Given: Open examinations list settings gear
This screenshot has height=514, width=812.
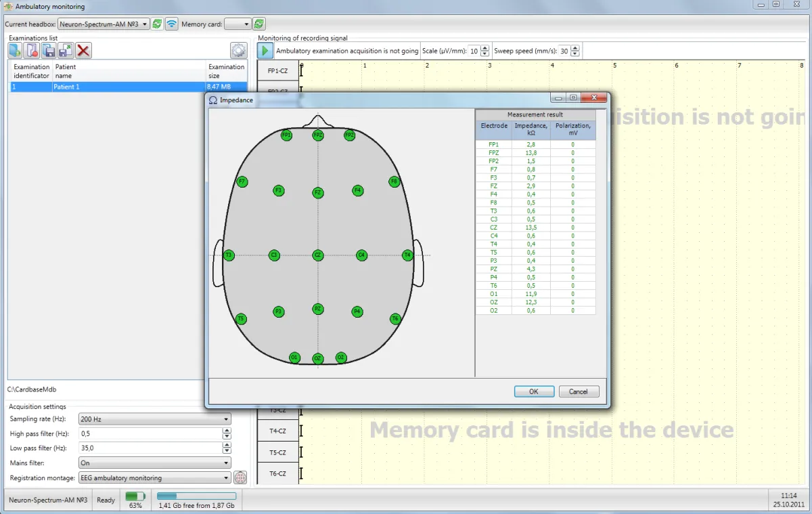Looking at the screenshot, I should pyautogui.click(x=238, y=50).
